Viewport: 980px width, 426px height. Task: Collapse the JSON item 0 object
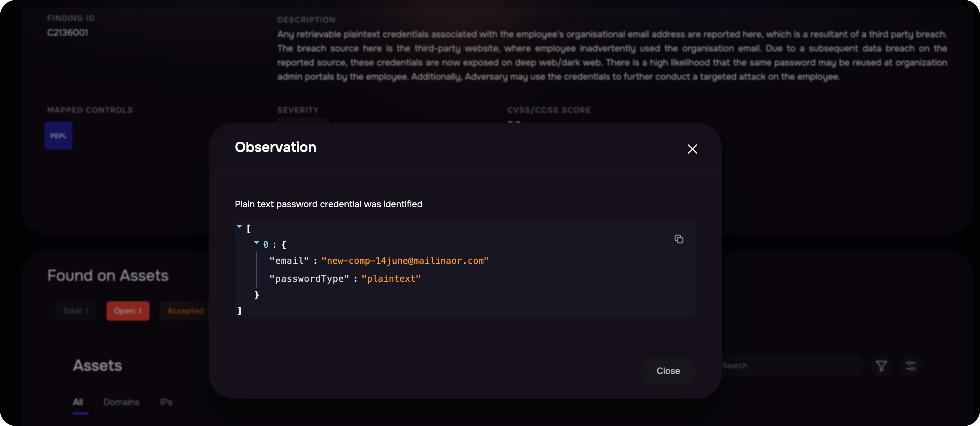pos(256,243)
